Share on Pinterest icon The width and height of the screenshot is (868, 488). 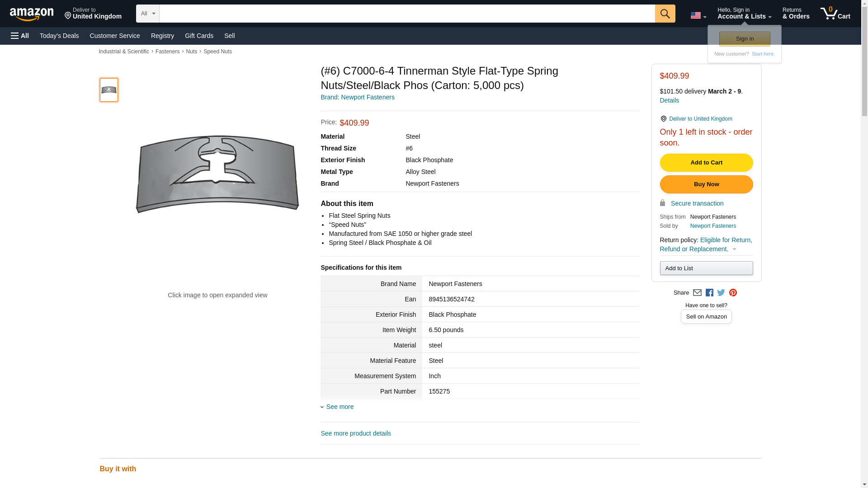click(733, 293)
